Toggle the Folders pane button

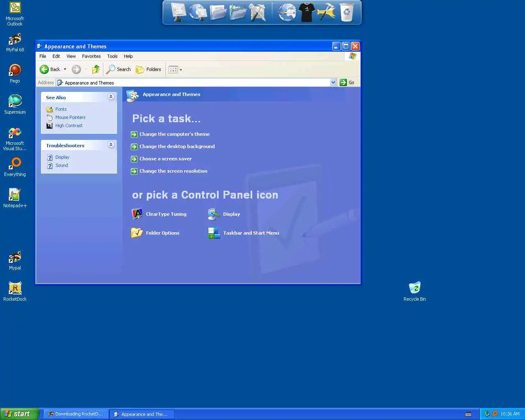(x=148, y=69)
